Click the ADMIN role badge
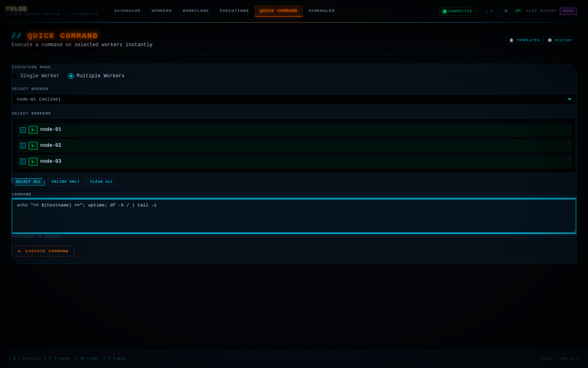Screen dimensions: 588x368 tap(568, 11)
